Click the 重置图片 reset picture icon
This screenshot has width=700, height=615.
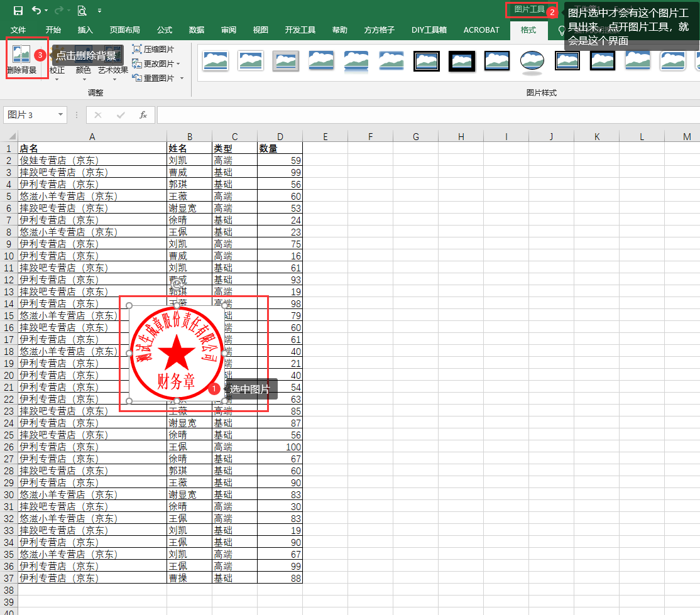tap(136, 78)
